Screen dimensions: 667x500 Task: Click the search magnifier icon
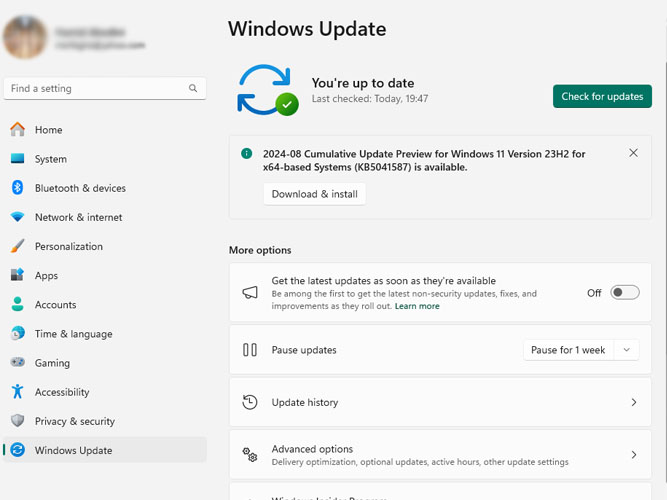[x=193, y=88]
